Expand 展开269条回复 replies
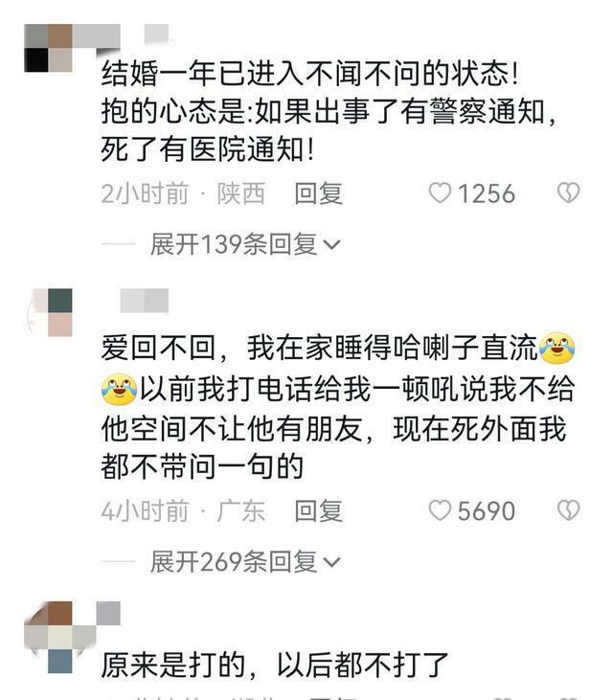 tap(244, 561)
